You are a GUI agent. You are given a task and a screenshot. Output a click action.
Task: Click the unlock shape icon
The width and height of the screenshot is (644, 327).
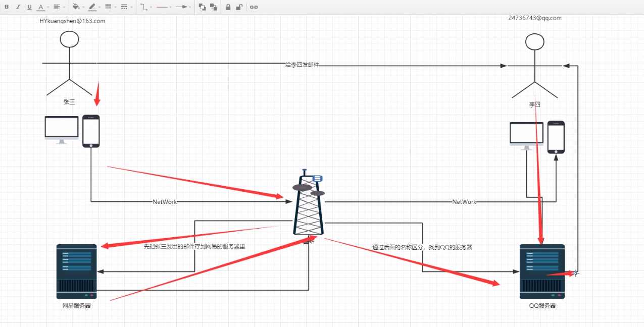pyautogui.click(x=239, y=7)
